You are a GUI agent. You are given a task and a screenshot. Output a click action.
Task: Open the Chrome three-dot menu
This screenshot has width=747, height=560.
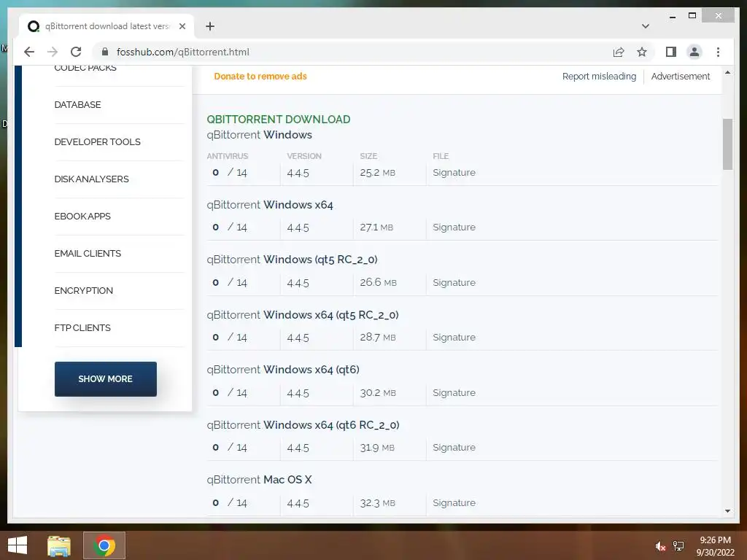coord(718,52)
